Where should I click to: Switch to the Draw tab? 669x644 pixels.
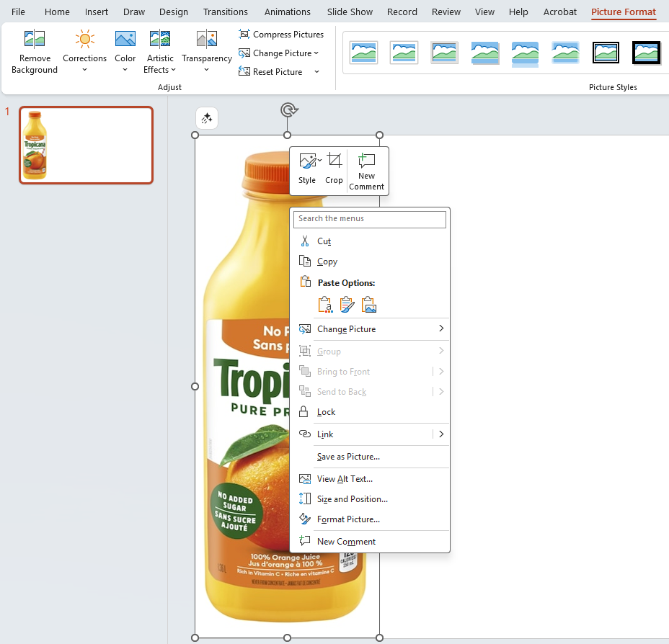[134, 12]
